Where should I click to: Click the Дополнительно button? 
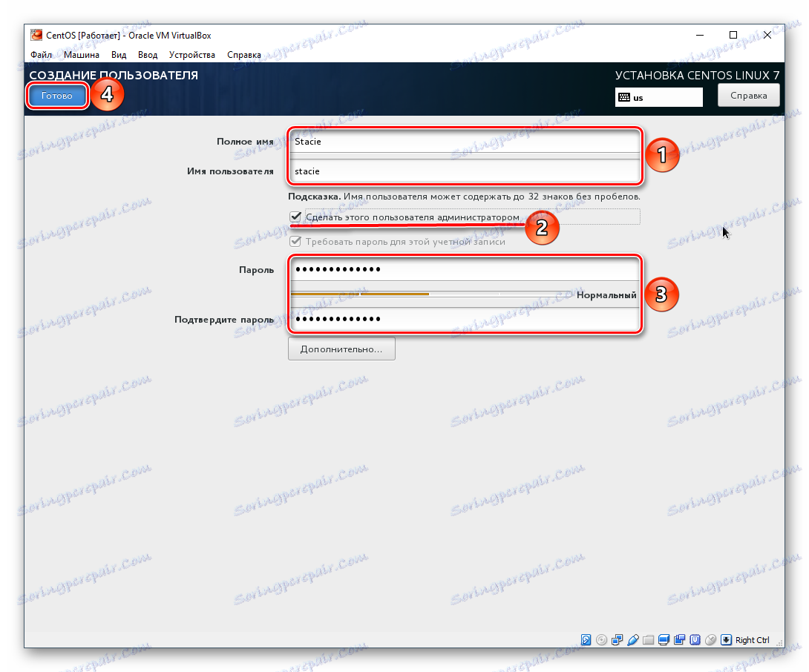click(341, 348)
